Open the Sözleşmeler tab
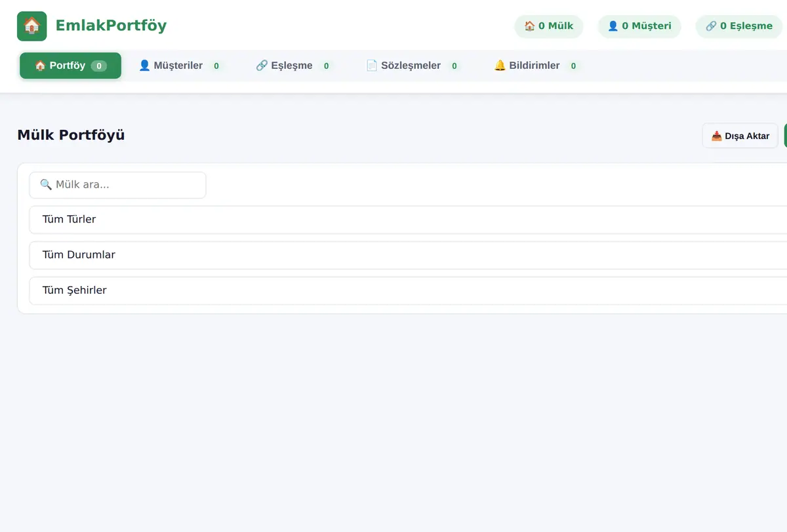This screenshot has width=787, height=532. point(414,66)
